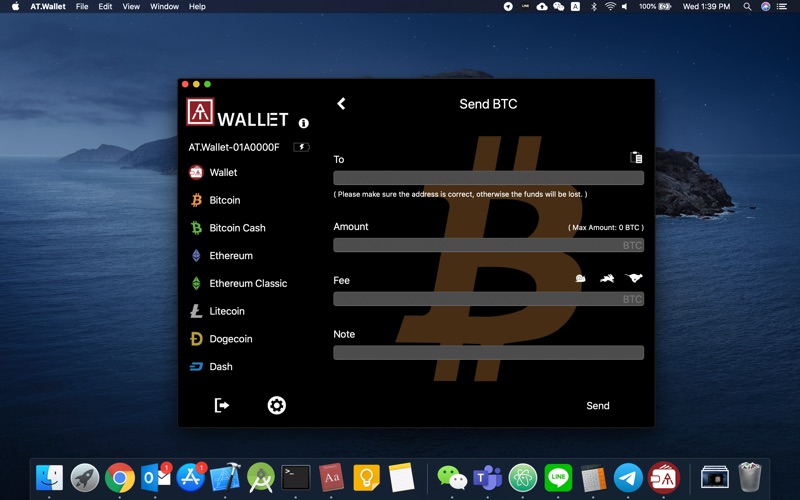Select the fast cheetah fee icon
Screen dimensions: 800x500
tap(634, 278)
